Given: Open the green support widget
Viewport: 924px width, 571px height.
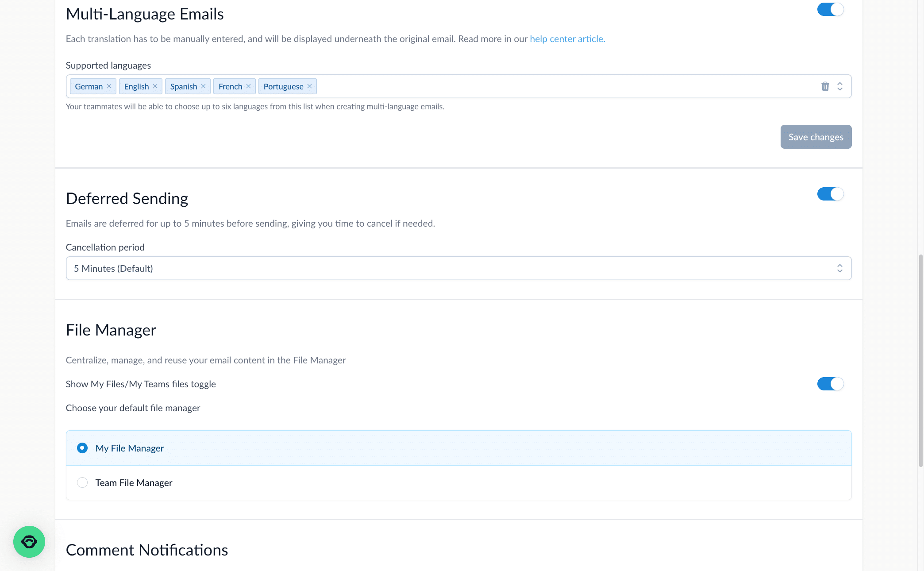Looking at the screenshot, I should point(29,541).
